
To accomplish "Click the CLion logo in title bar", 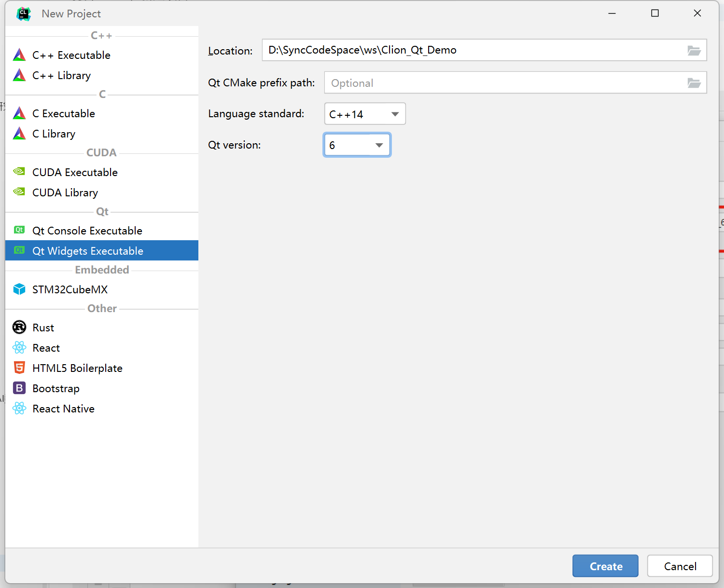I will tap(23, 14).
